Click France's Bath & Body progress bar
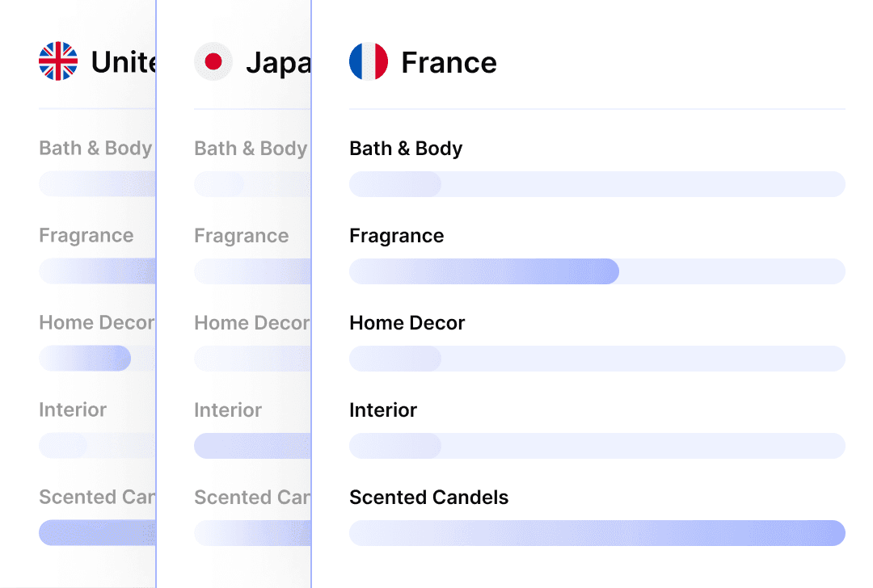 (597, 184)
